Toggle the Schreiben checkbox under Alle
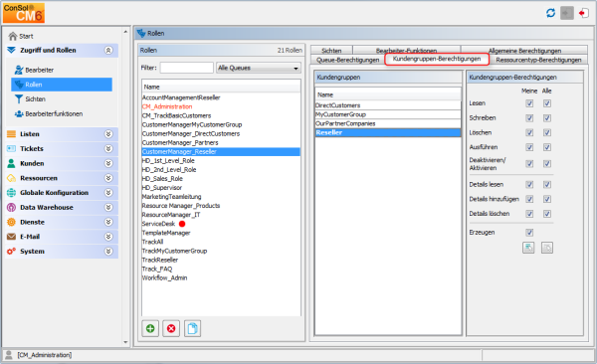The image size is (597, 364). tap(547, 118)
